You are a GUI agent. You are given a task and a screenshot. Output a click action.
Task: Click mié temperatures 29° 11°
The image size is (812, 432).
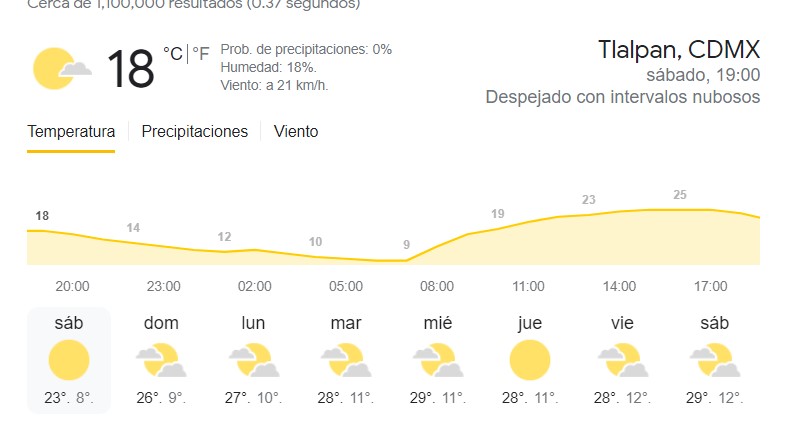click(438, 398)
